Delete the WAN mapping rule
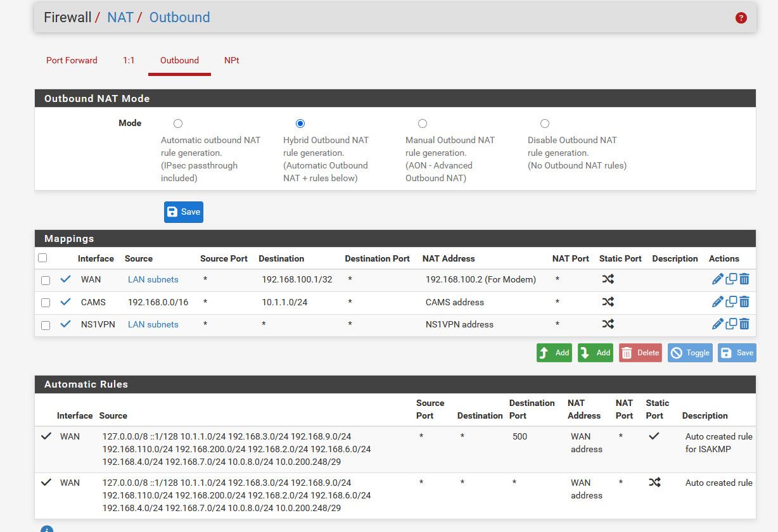The width and height of the screenshot is (778, 532). [744, 279]
